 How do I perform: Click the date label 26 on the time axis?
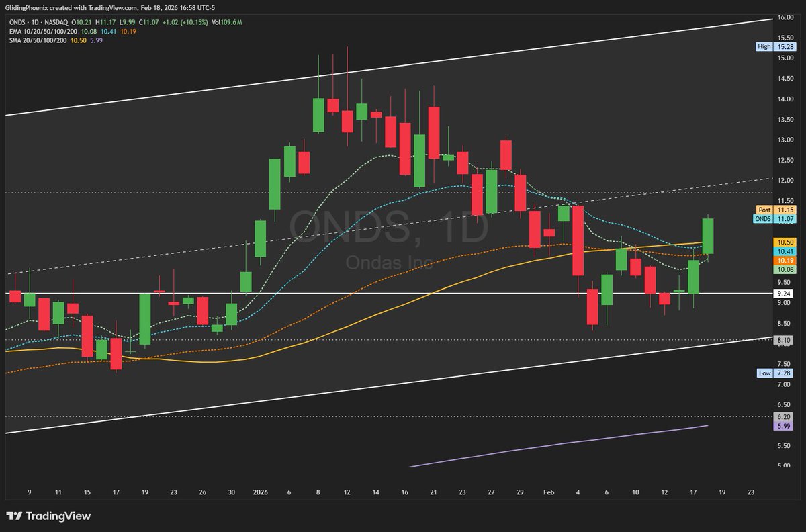point(202,492)
